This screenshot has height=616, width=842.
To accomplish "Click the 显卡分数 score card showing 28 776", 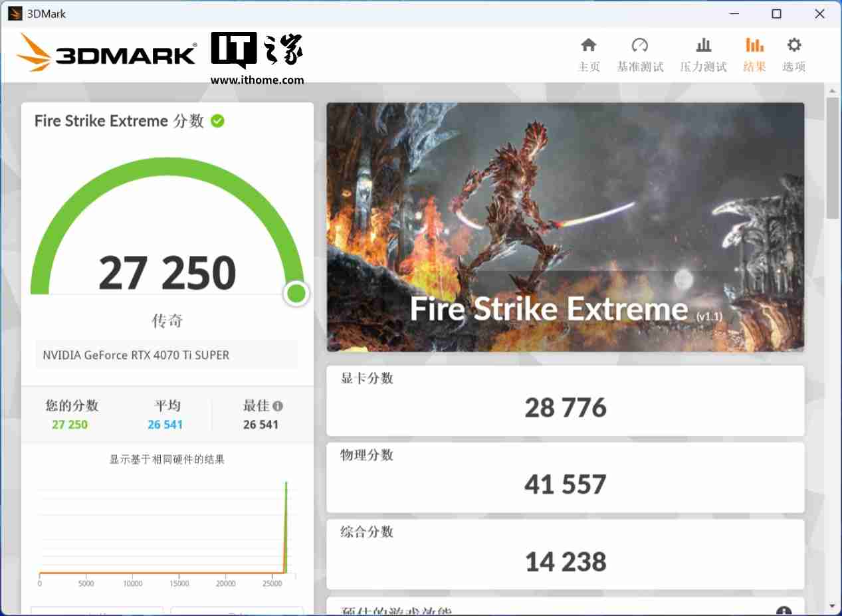I will [x=565, y=401].
